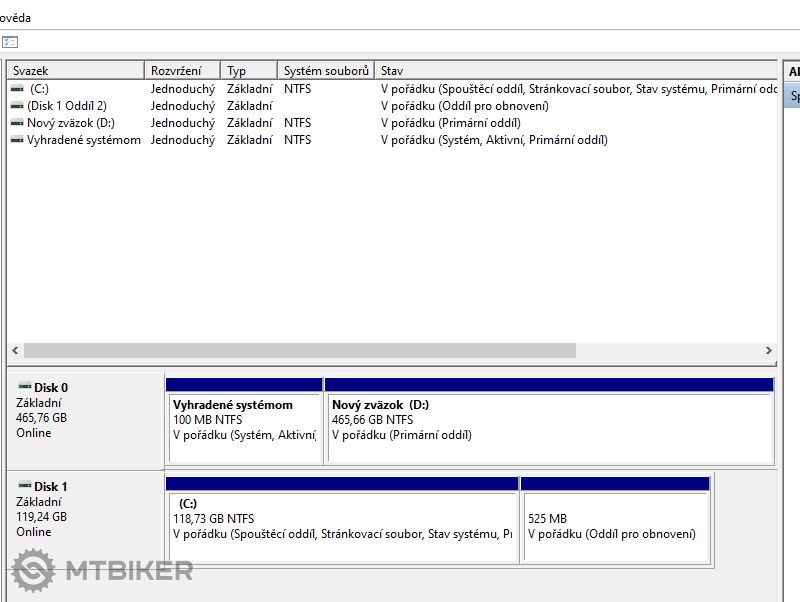Select the 525 MB recovery partition block

[615, 527]
